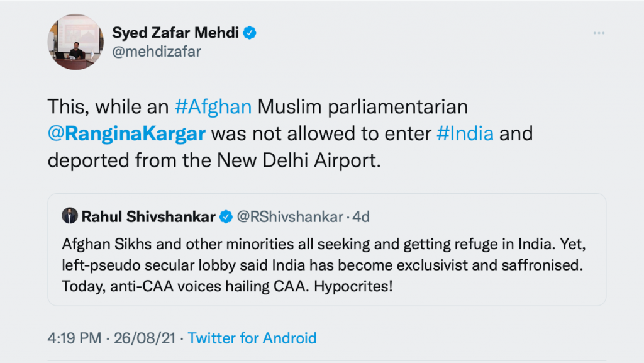Screen dimensions: 644x363
Task: Open the Rahul Shivshankar name in the quoted tweet
Action: (148, 217)
